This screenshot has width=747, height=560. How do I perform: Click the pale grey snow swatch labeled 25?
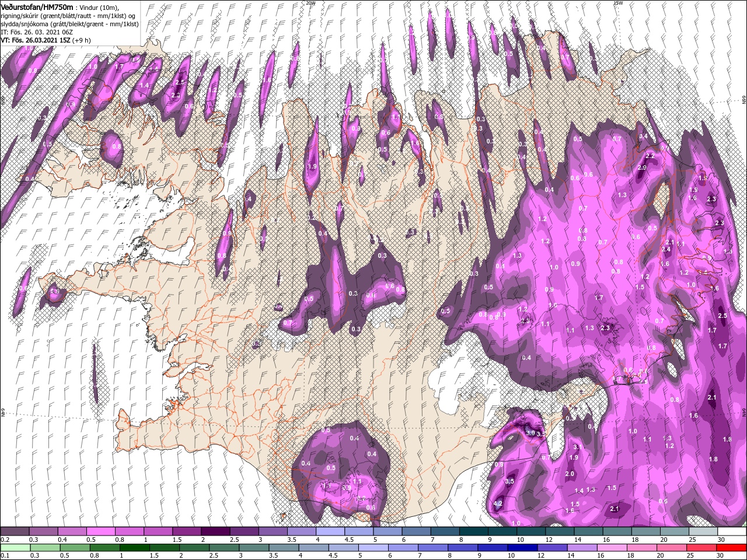[x=703, y=531]
